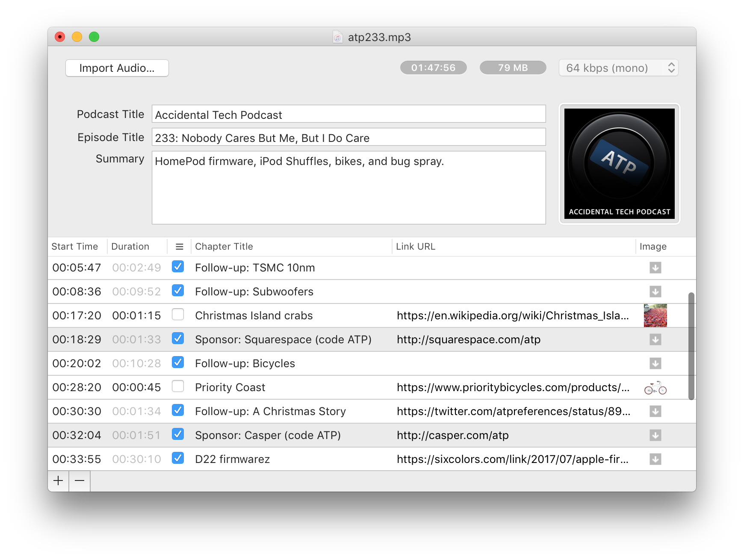Click download icon on Casper sponsor row
The height and width of the screenshot is (560, 744).
click(x=655, y=435)
